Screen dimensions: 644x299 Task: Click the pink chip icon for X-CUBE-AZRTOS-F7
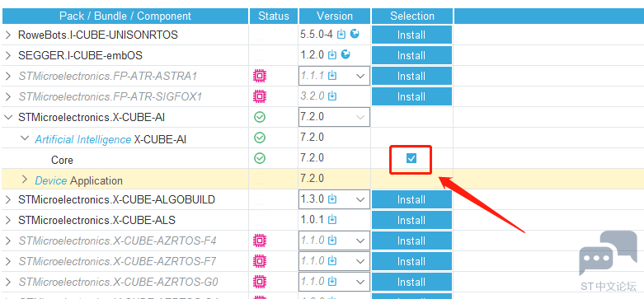(260, 261)
